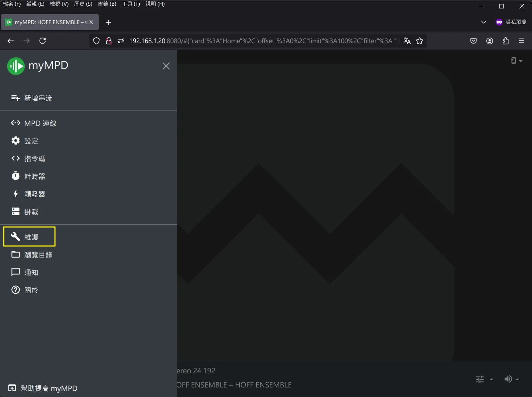The height and width of the screenshot is (397, 532).
Task: Open the 歷史 (S) menu
Action: (83, 4)
